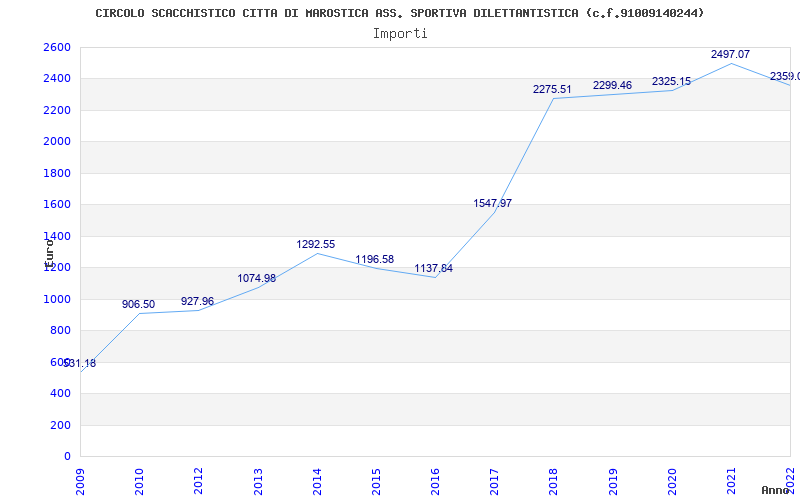
Task: Click the x-axis year label 2019
Action: pyautogui.click(x=613, y=482)
